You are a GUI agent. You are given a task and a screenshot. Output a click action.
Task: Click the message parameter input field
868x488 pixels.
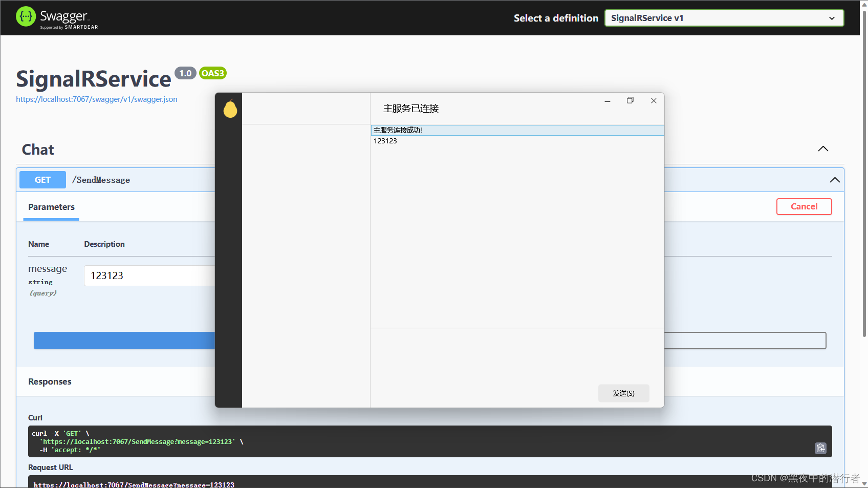tap(149, 275)
